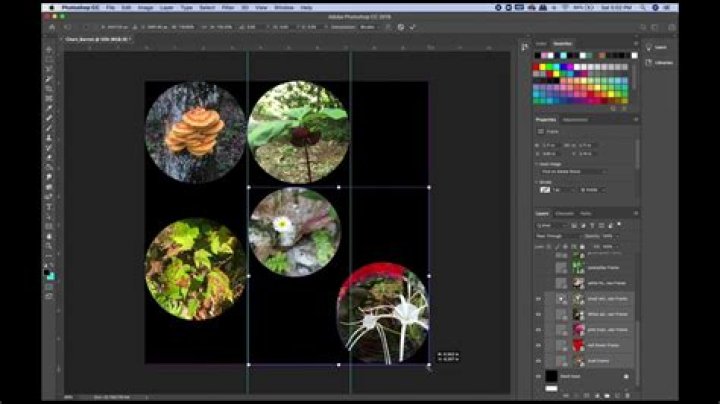Select the Spot Healing Brush tool
Screen dimensions: 720x404
pyautogui.click(x=49, y=118)
